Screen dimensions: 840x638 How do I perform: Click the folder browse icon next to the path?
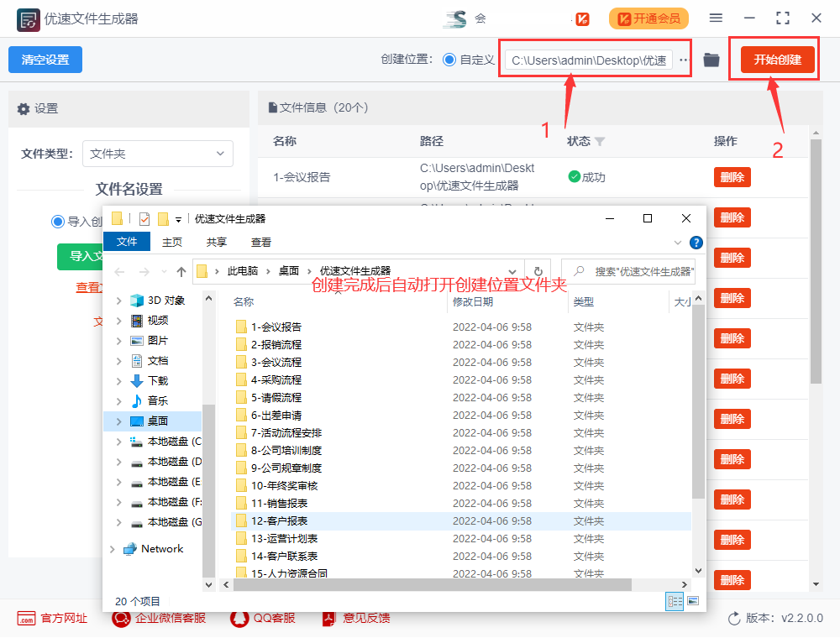[711, 60]
